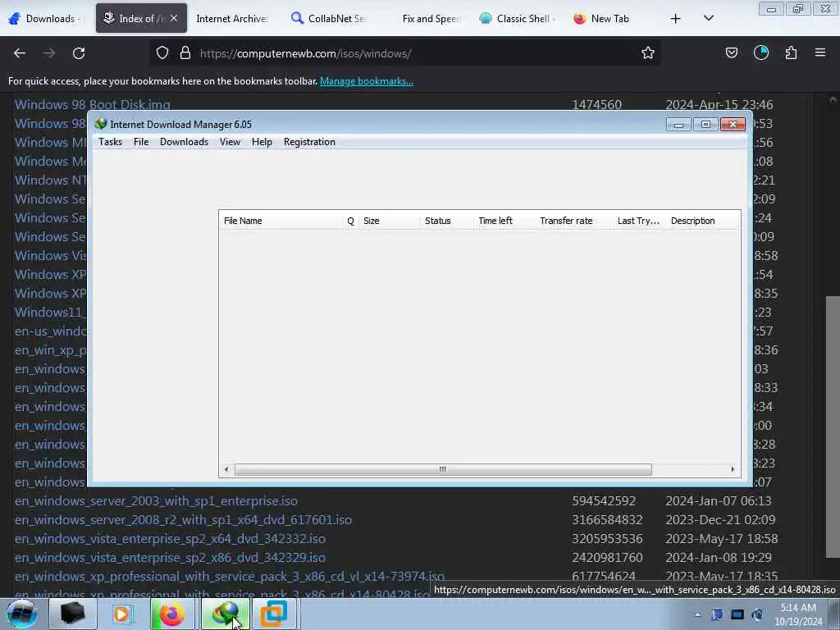This screenshot has height=630, width=840.
Task: View site security lock info
Action: [185, 53]
